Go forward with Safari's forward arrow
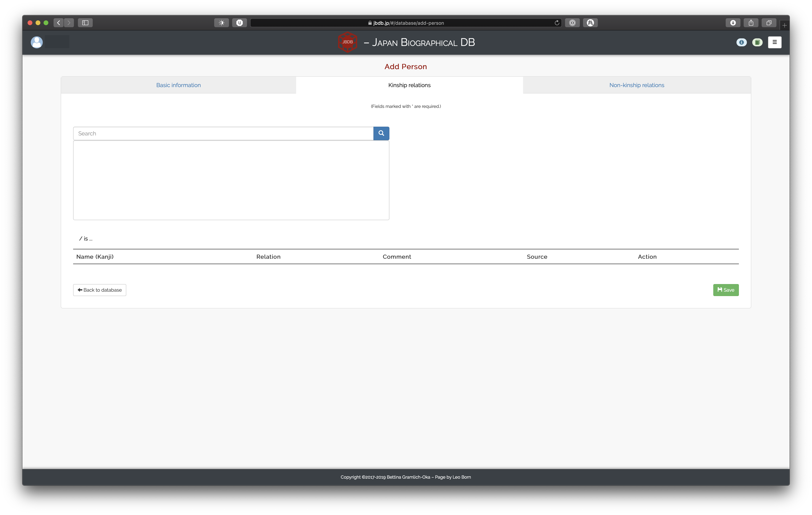812x515 pixels. click(x=69, y=23)
